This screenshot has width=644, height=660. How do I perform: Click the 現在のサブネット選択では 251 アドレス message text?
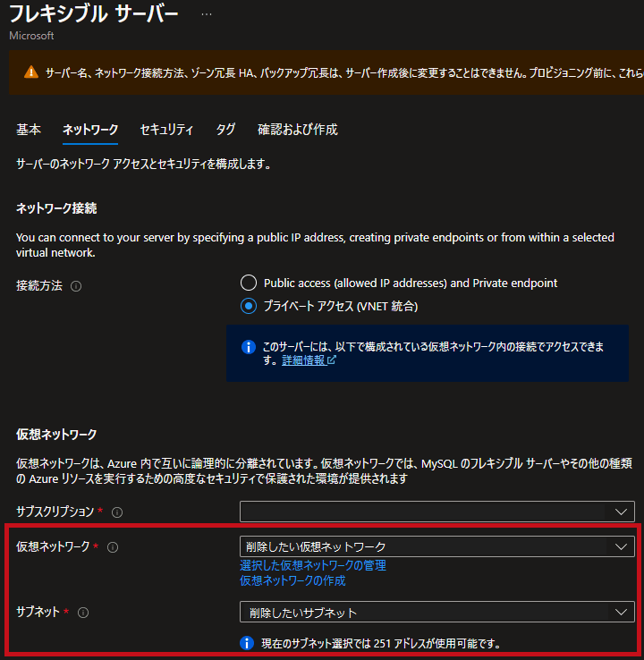pos(381,644)
